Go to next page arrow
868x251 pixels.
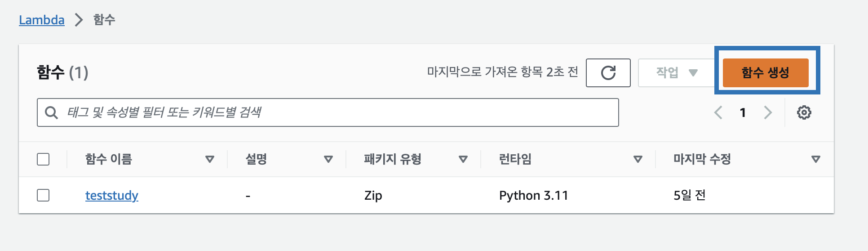pos(768,112)
